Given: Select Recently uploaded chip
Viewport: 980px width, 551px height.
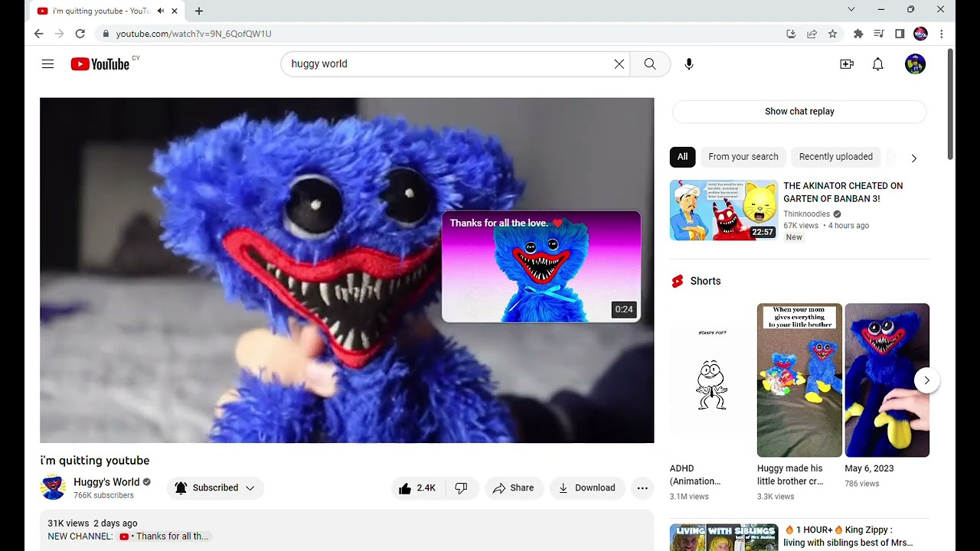Looking at the screenshot, I should (835, 157).
